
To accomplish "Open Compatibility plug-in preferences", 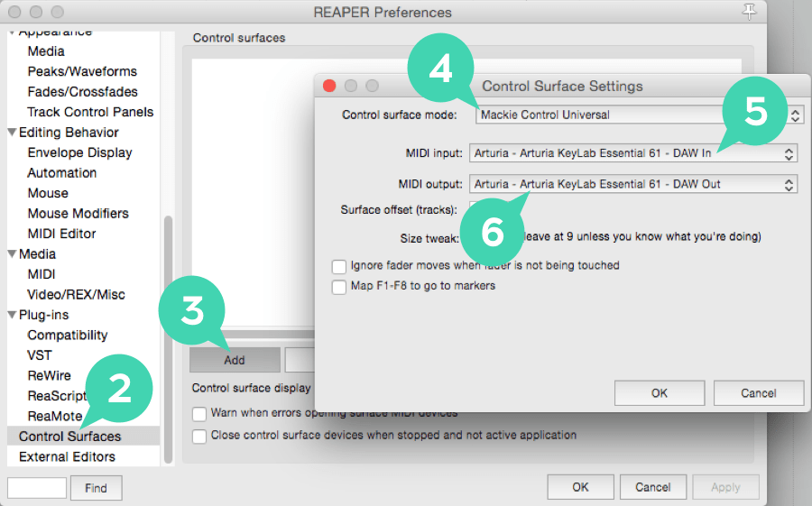I will (x=68, y=336).
